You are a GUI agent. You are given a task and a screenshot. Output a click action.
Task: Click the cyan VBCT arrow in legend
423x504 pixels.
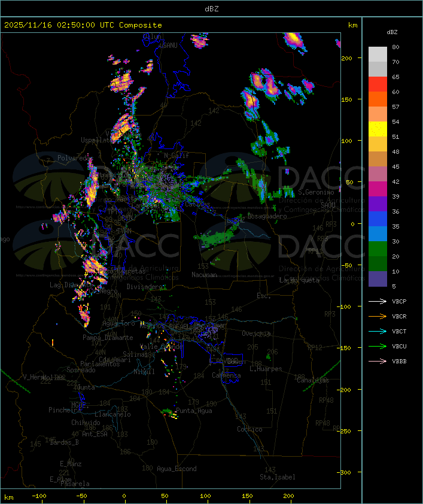378,331
